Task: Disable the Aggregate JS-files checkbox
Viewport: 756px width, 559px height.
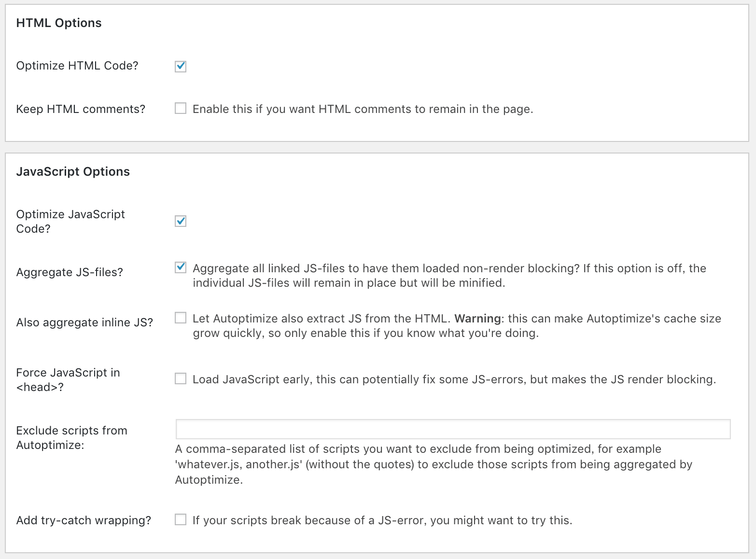Action: pyautogui.click(x=181, y=267)
